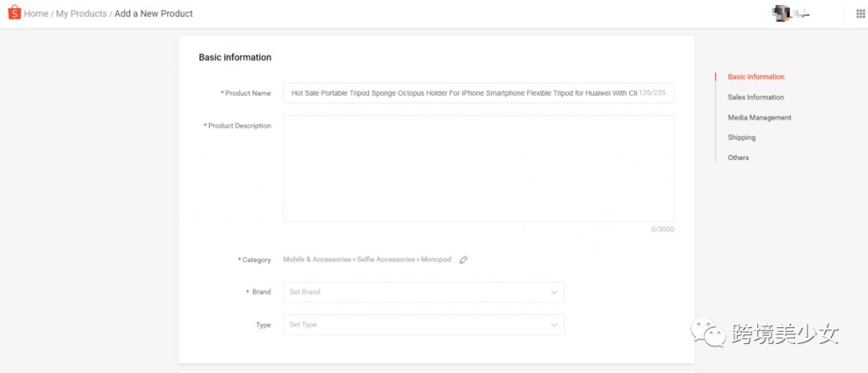Click the edit category pencil icon
868x373 pixels.
tap(464, 260)
